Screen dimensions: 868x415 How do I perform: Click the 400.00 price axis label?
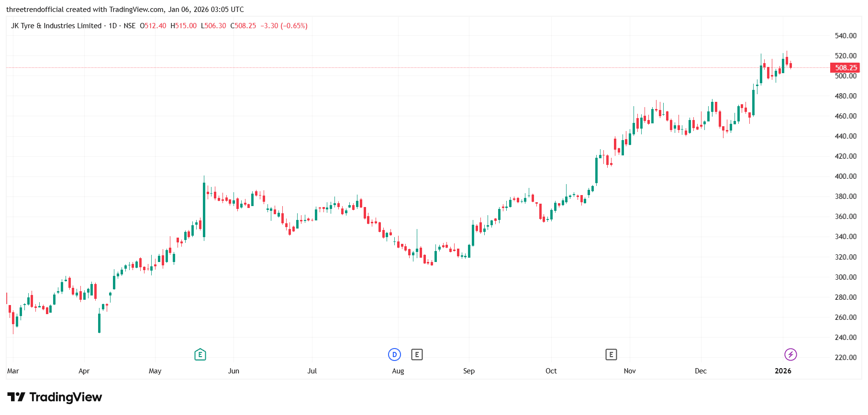[846, 176]
